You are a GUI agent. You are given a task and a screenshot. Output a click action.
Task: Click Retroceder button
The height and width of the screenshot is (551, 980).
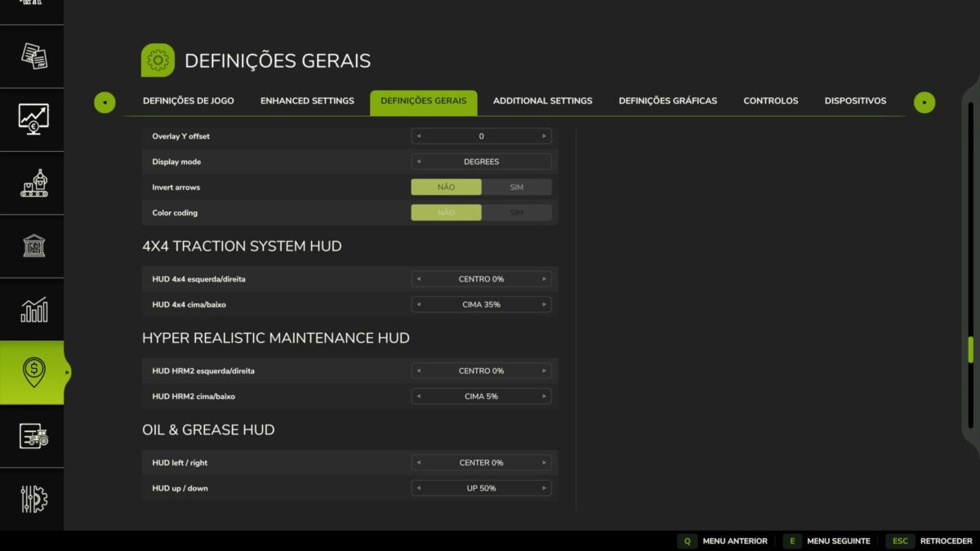click(x=946, y=541)
